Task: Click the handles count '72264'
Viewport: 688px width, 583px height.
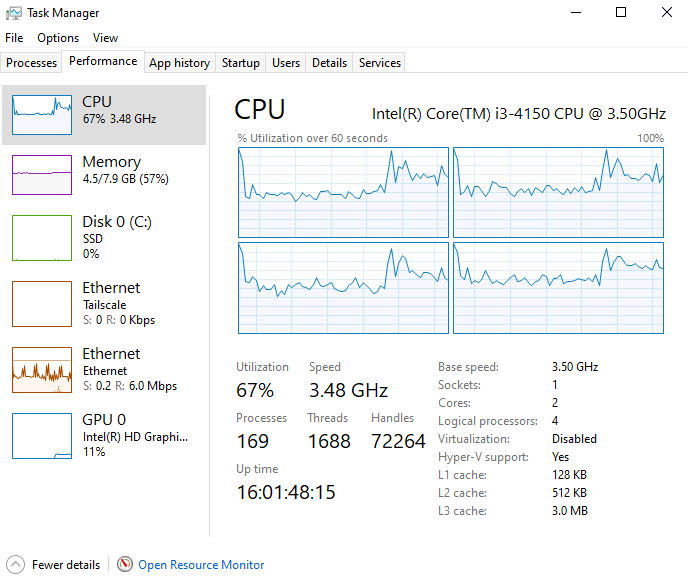Action: point(398,441)
